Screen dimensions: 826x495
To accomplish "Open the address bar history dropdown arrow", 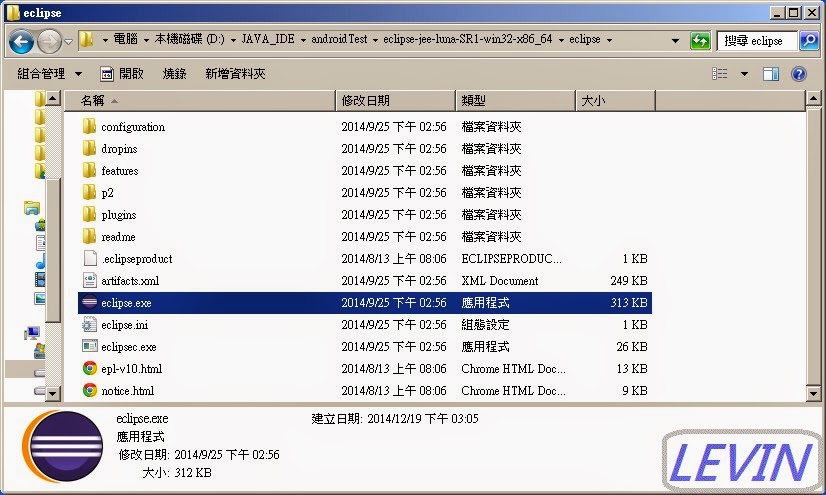I will pyautogui.click(x=675, y=41).
